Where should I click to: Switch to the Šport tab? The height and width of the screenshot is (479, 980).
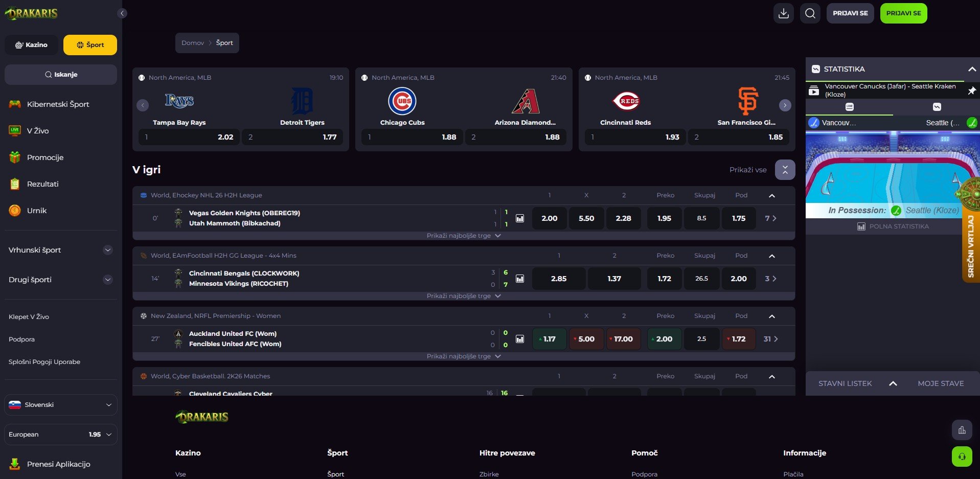[90, 45]
